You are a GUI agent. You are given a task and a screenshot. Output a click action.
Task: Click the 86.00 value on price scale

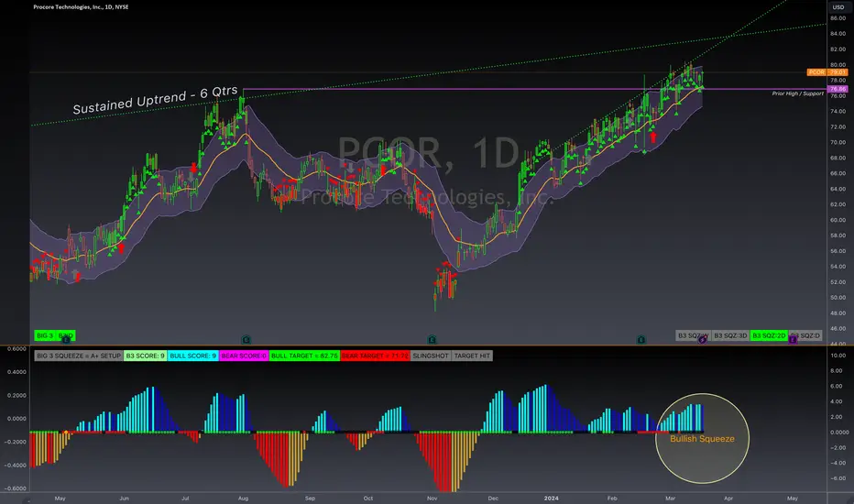(838, 18)
